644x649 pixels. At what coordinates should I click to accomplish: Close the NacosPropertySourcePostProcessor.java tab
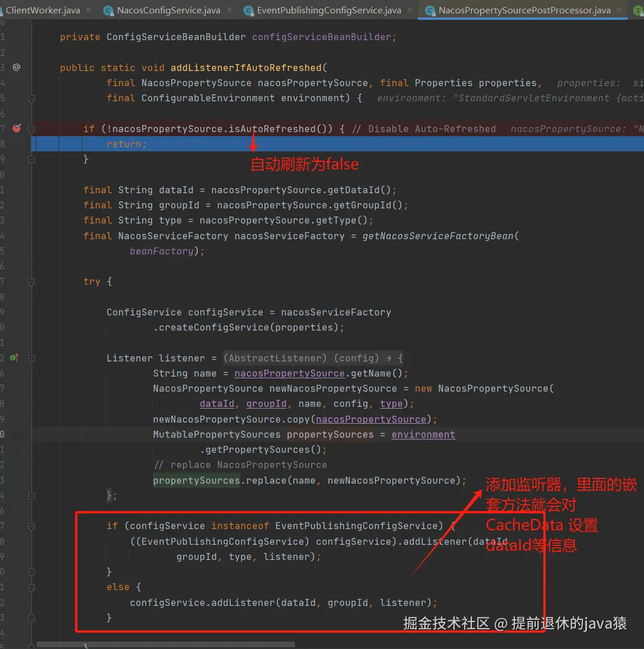[x=619, y=10]
